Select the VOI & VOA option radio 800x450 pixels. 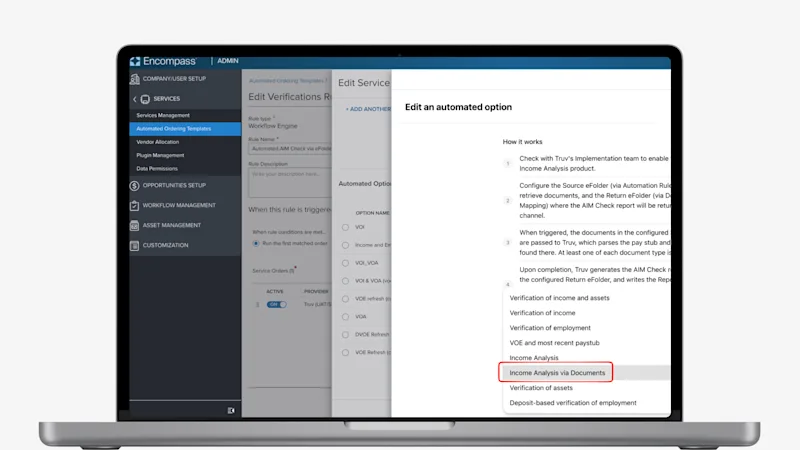[x=345, y=281]
